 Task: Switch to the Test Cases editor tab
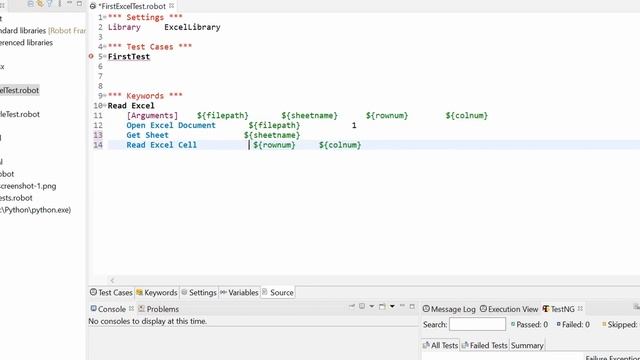pos(111,292)
